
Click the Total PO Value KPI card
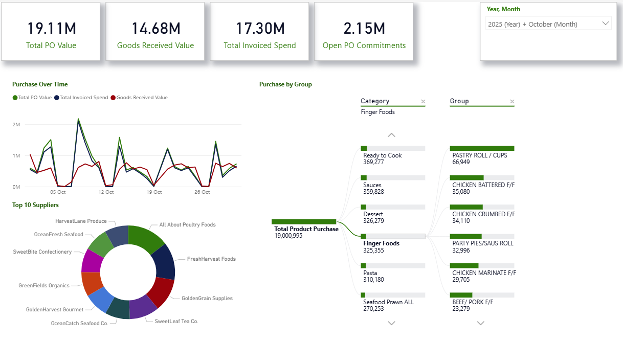click(x=51, y=32)
